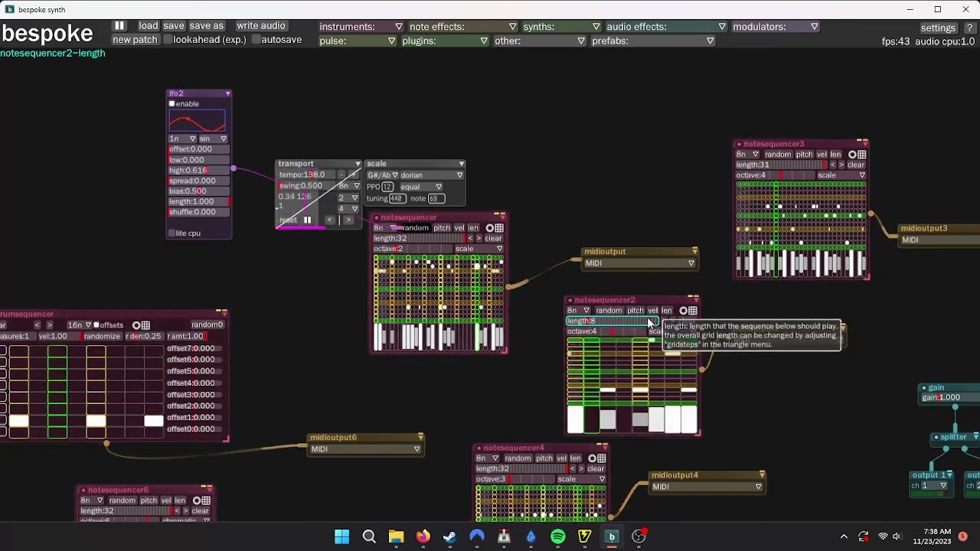Enable the lookahead (exp.) checkbox
Screen dimensions: 980x551
pyautogui.click(x=168, y=40)
